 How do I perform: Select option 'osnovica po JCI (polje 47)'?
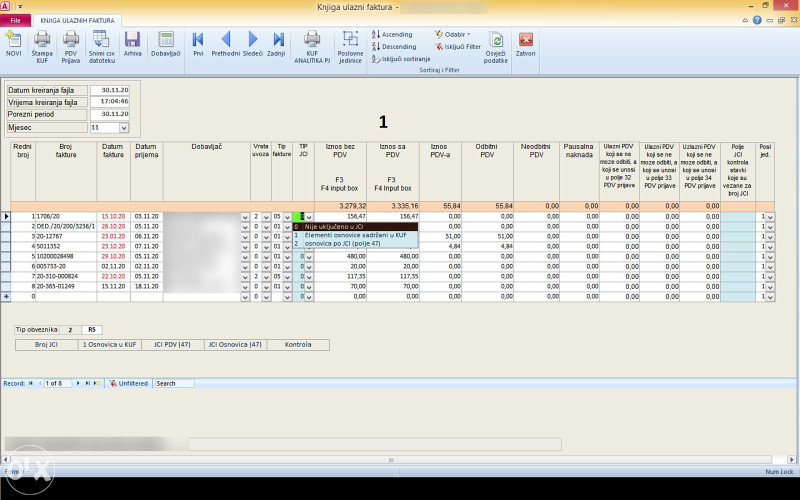[356, 244]
